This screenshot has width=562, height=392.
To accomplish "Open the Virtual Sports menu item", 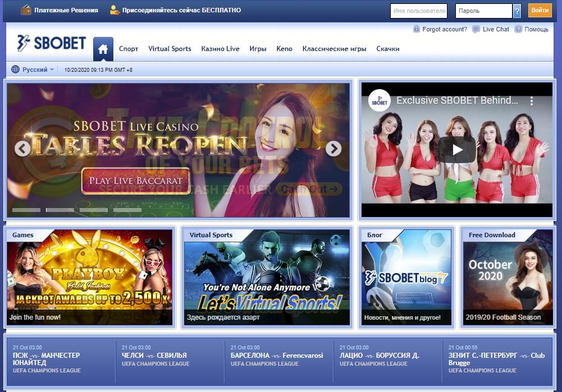I will tap(170, 49).
